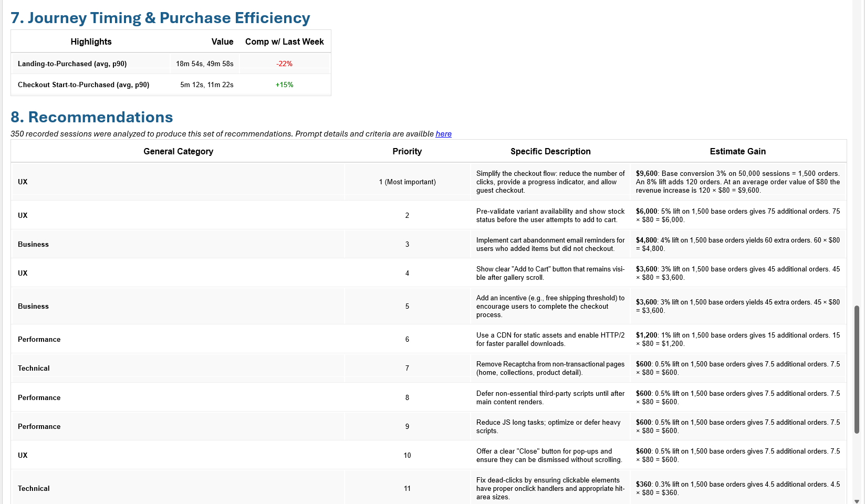Click the "Estimate Gain" column header
865x504 pixels.
click(x=737, y=151)
